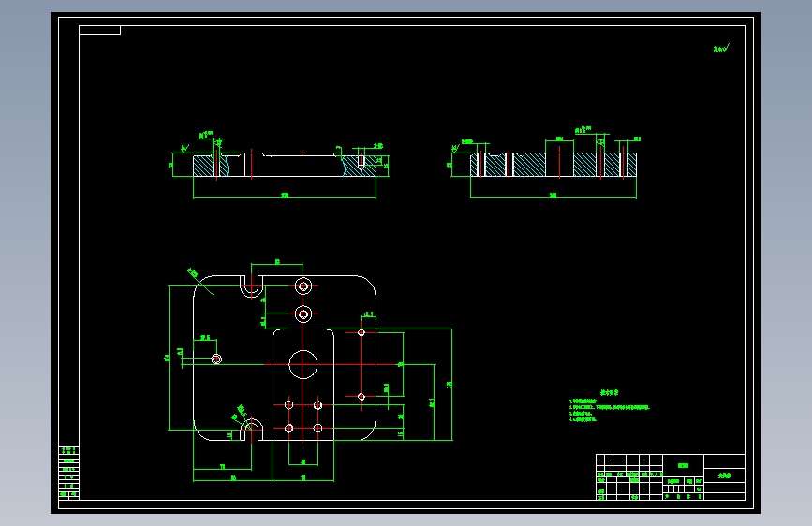Pick the second counterbored hole below the top one
The image size is (812, 526).
tap(303, 314)
